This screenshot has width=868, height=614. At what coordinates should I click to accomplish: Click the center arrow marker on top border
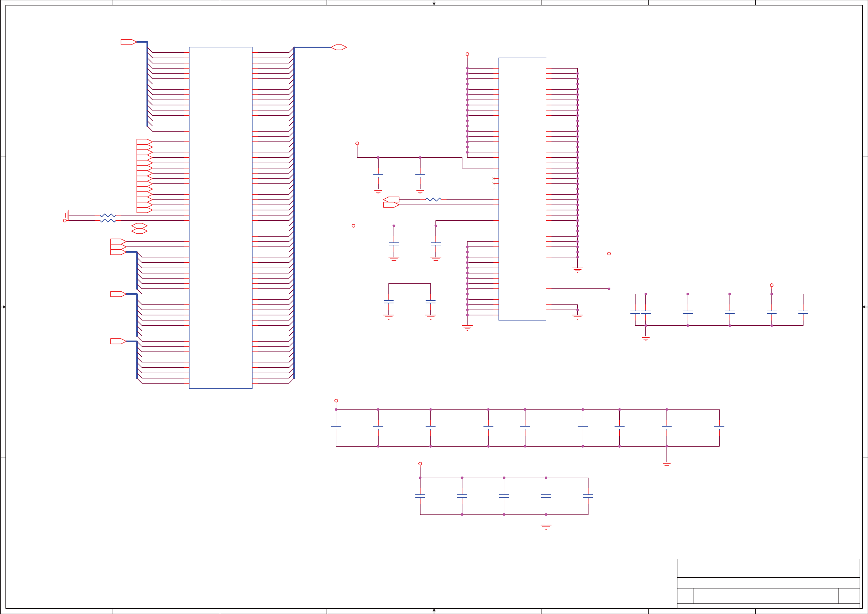[434, 3]
